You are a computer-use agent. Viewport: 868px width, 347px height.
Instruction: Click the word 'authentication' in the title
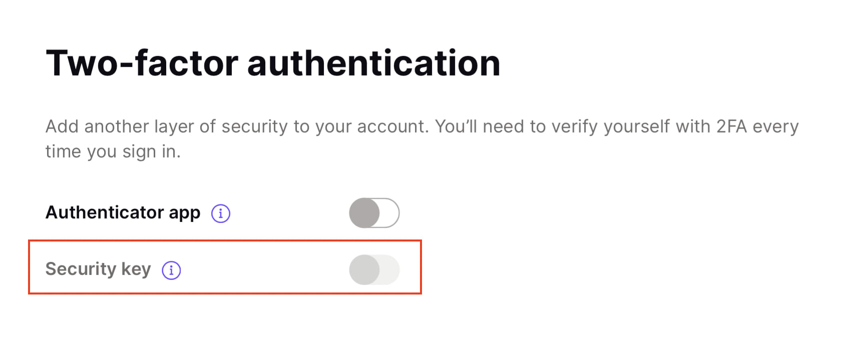(x=373, y=63)
